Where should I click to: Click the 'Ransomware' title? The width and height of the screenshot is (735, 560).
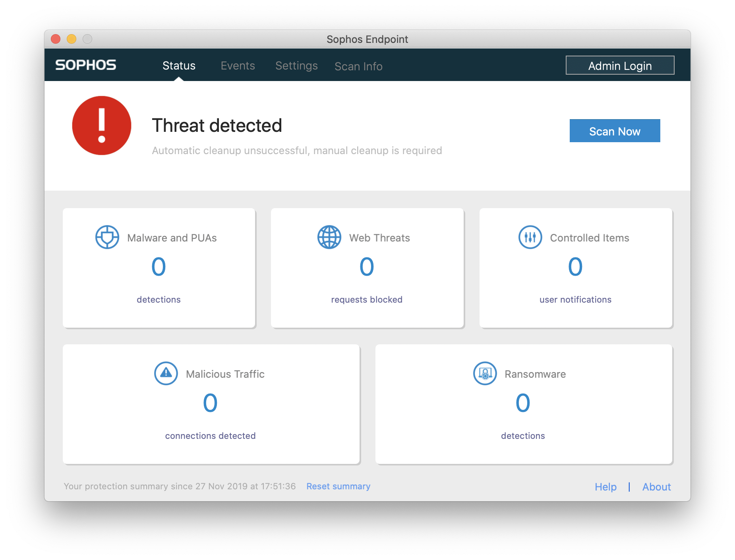(x=536, y=374)
